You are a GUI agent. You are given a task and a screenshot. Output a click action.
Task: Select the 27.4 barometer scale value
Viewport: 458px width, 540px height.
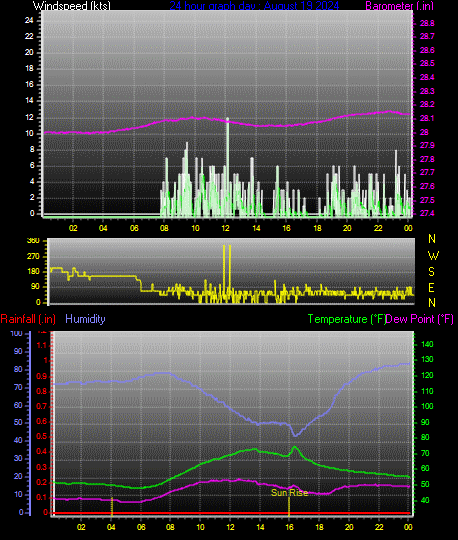click(x=427, y=214)
